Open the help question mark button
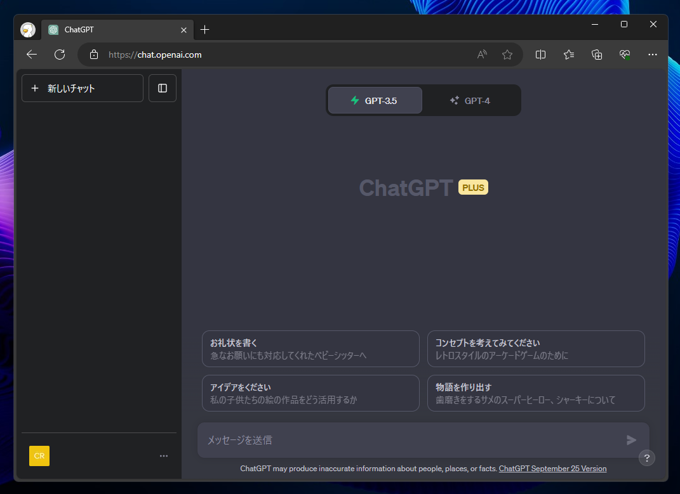This screenshot has width=680, height=494. coord(647,458)
